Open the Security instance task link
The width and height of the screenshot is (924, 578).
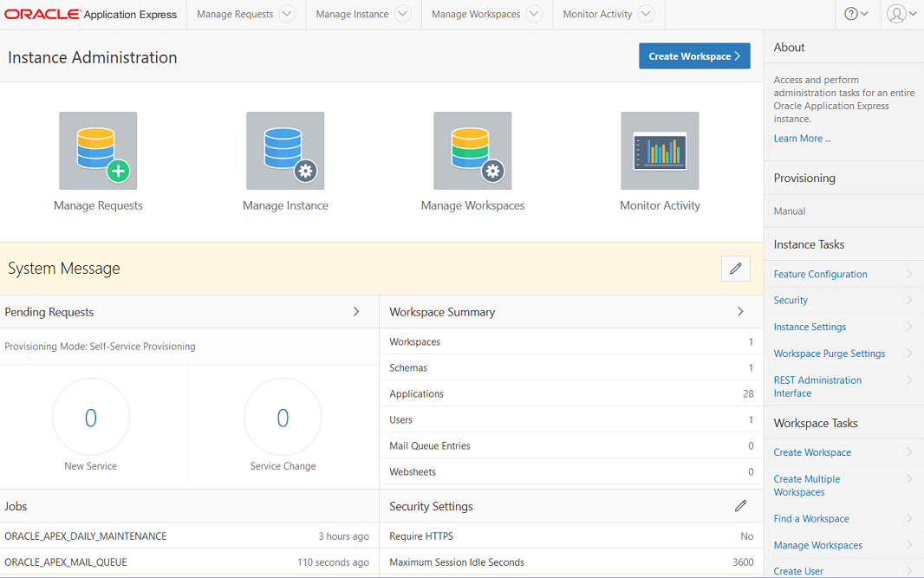click(x=791, y=301)
